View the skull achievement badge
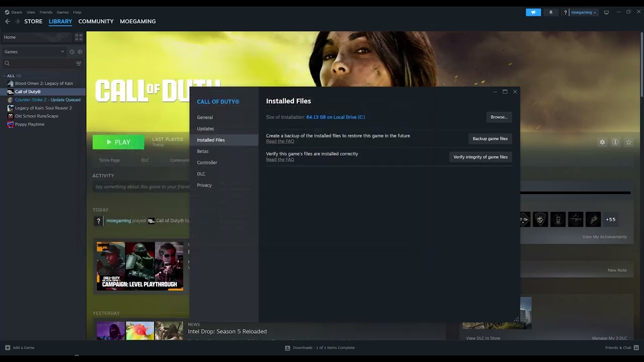This screenshot has height=362, width=644. [540, 219]
